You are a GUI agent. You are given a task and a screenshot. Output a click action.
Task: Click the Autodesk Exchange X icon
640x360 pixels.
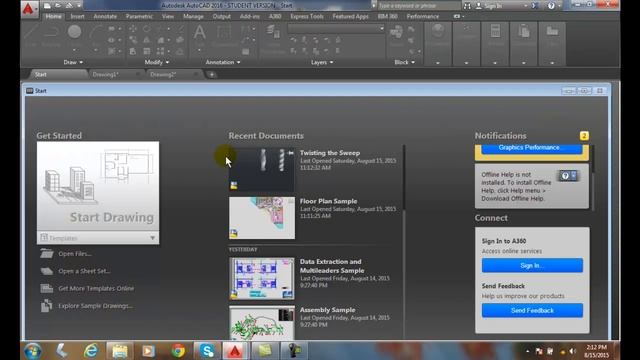point(536,6)
